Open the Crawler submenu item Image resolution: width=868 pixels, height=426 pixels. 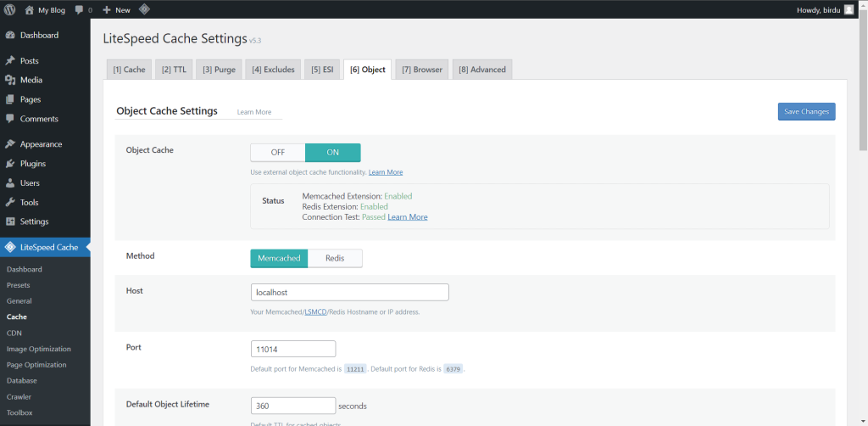[19, 397]
